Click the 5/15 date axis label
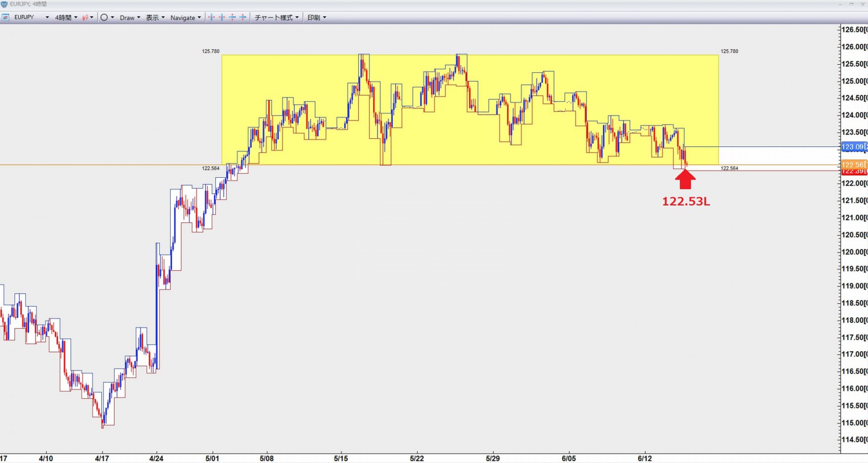The height and width of the screenshot is (463, 868). pos(341,458)
